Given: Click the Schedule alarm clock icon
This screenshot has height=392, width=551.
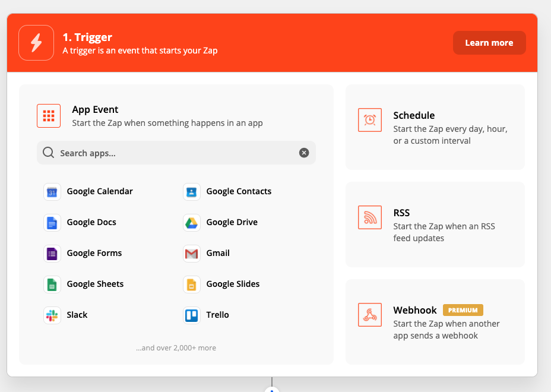Looking at the screenshot, I should click(369, 120).
